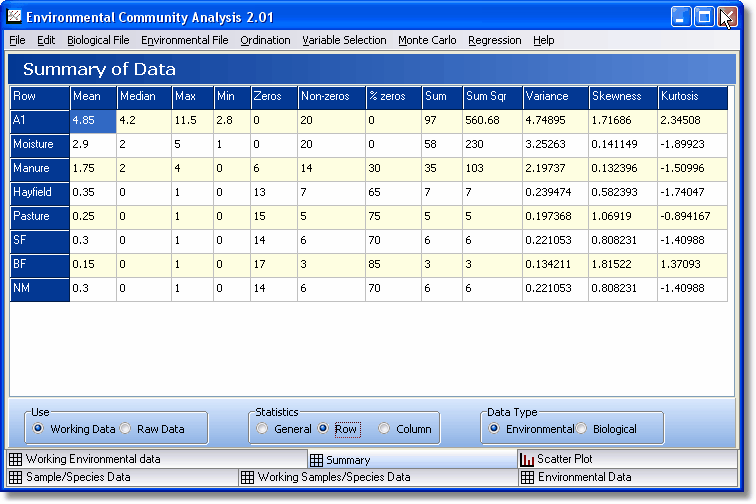This screenshot has height=504, width=756.
Task: Select the Pasture row header
Action: (40, 218)
